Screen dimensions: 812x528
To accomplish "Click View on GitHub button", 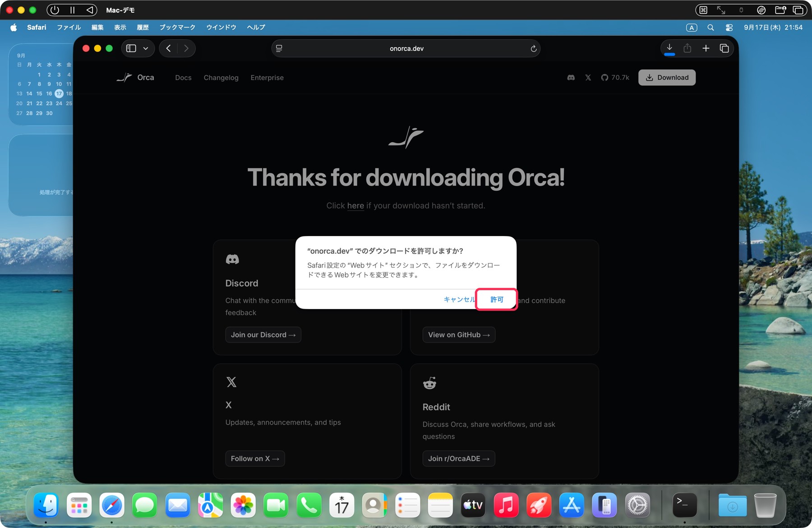I will coord(459,335).
